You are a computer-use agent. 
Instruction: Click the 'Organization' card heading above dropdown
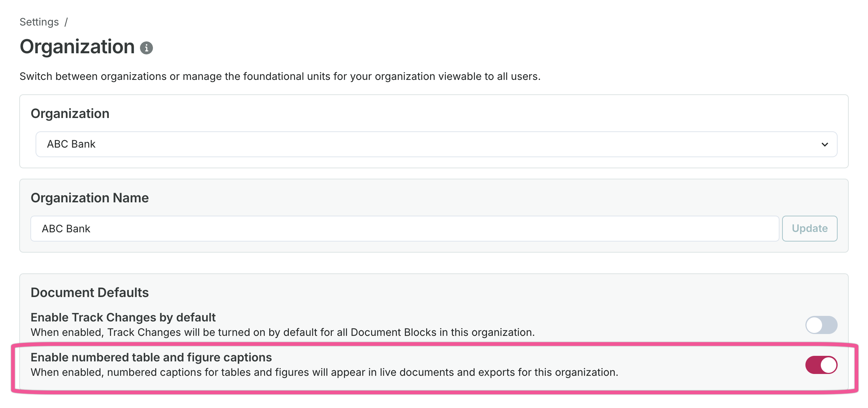point(70,114)
